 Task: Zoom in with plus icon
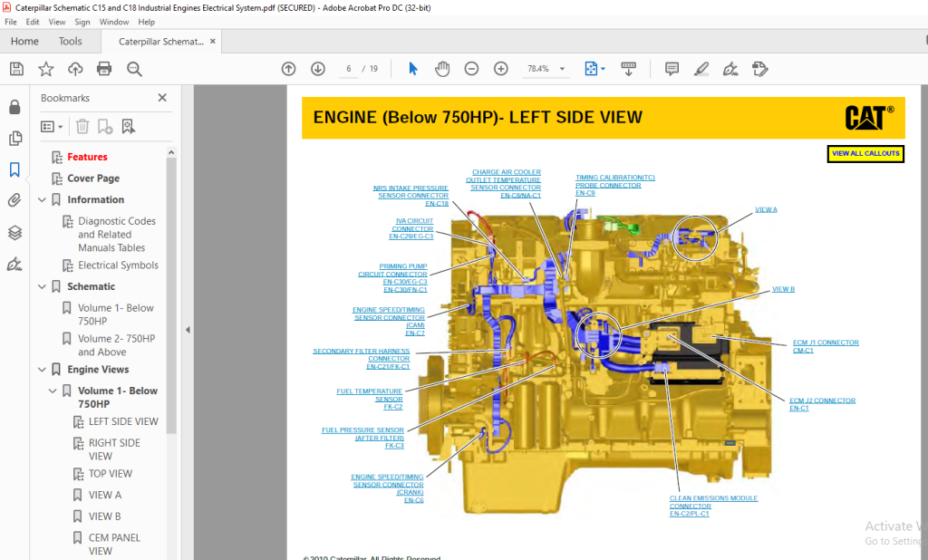point(500,69)
